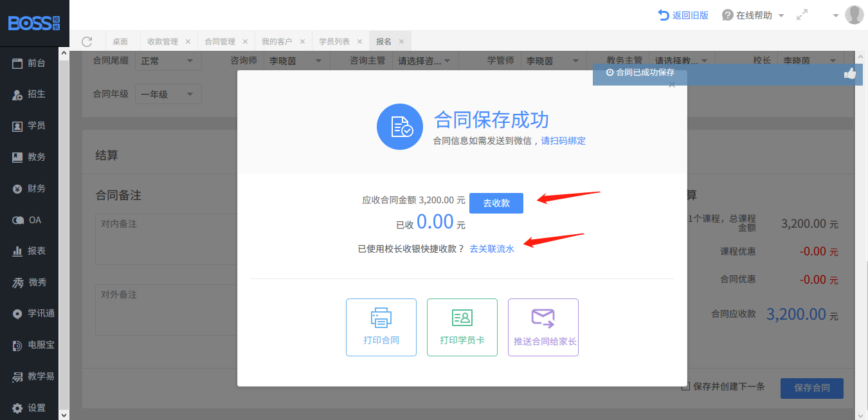Open the OA sidebar icon

(x=17, y=220)
